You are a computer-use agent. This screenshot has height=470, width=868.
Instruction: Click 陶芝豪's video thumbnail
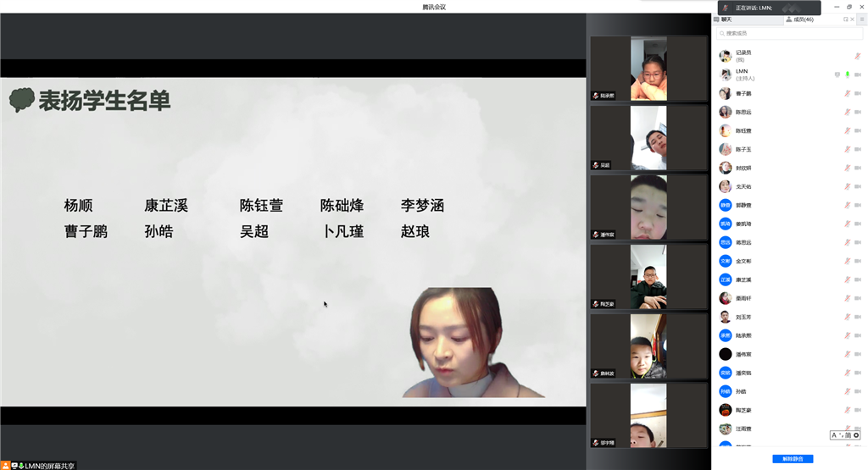(648, 277)
